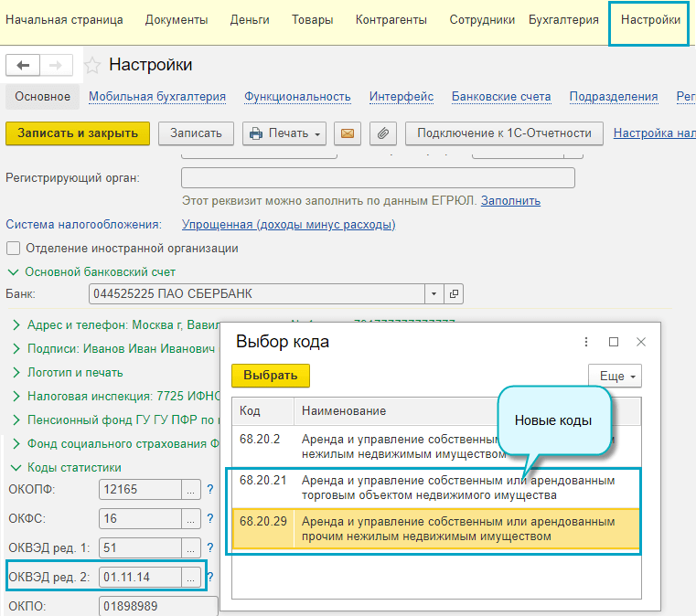Click ellipsis button next to ОКОПФ field
This screenshot has width=696, height=616.
click(191, 490)
